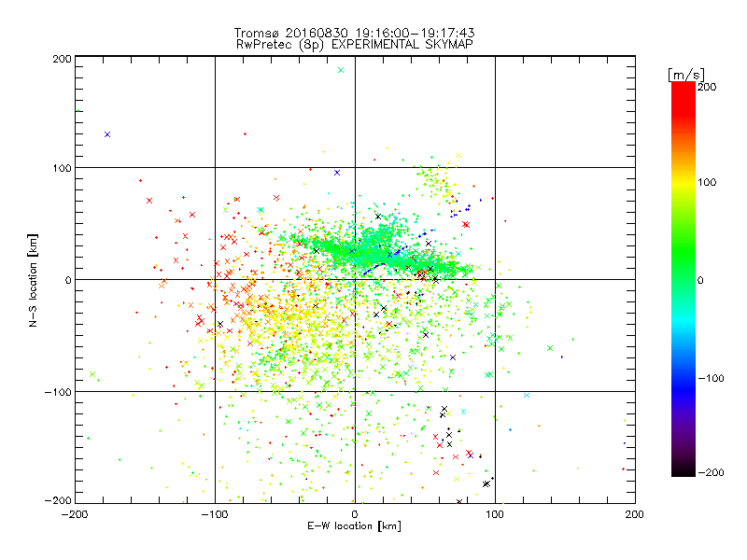The width and height of the screenshot is (747, 560).
Task: Click the colorbar tick label '200'
Action: click(x=707, y=87)
